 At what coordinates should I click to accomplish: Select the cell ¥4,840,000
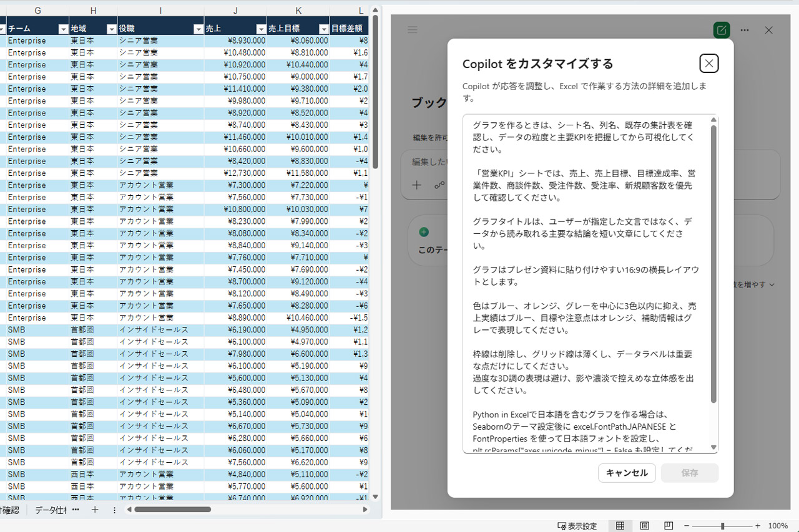[x=235, y=474]
